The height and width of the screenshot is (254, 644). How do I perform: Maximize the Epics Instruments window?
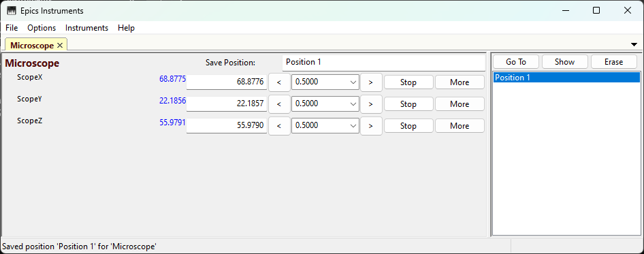pyautogui.click(x=596, y=11)
